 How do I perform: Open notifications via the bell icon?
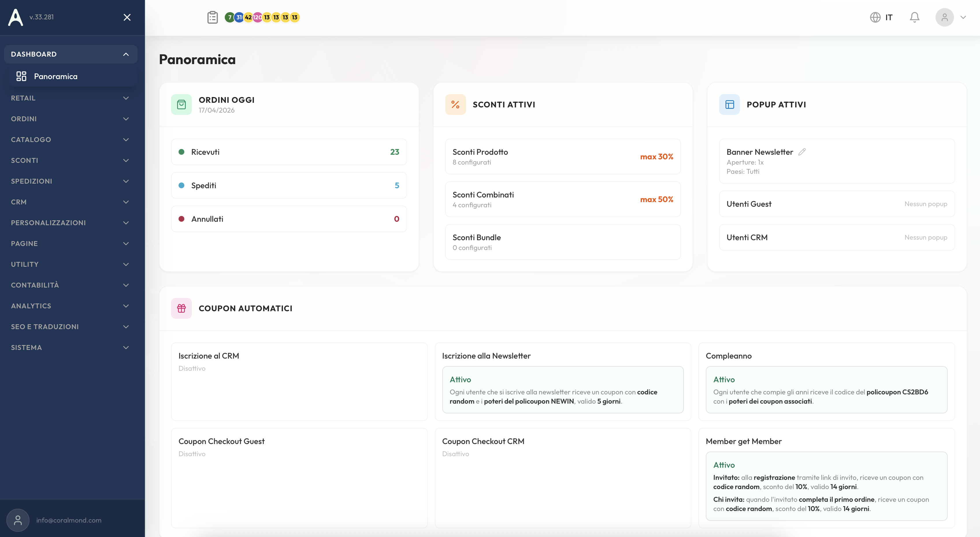tap(915, 17)
